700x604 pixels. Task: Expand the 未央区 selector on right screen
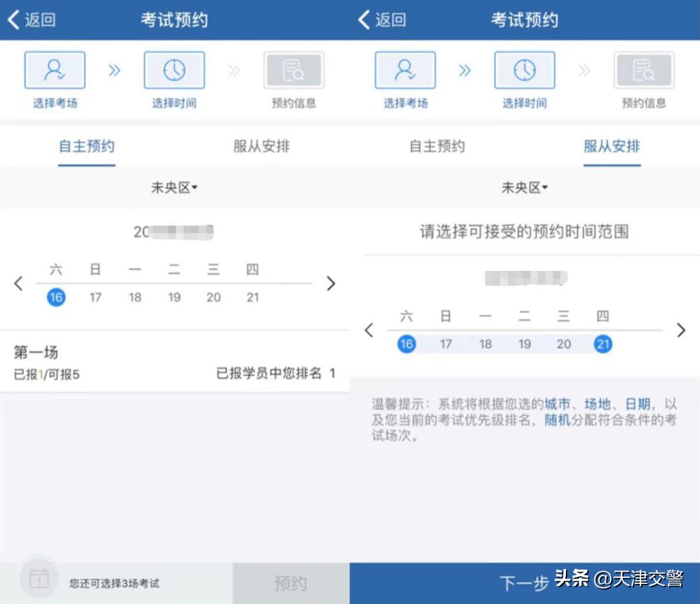click(525, 187)
